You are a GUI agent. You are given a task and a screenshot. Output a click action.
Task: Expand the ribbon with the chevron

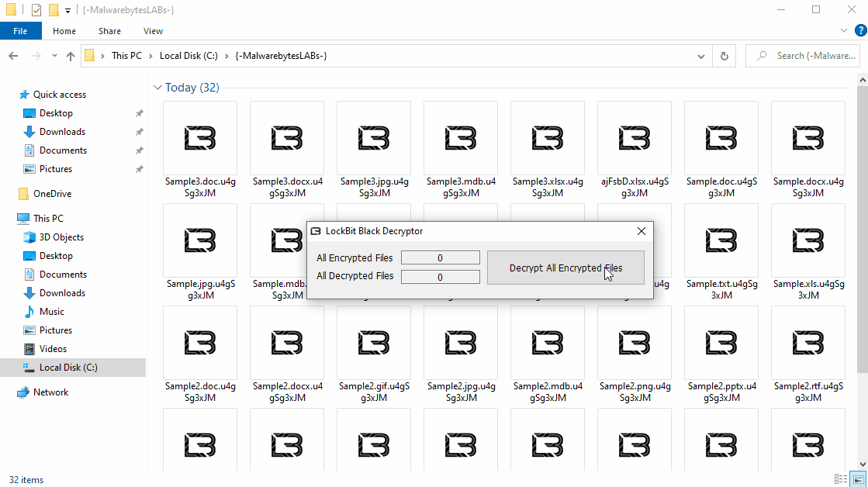[844, 31]
